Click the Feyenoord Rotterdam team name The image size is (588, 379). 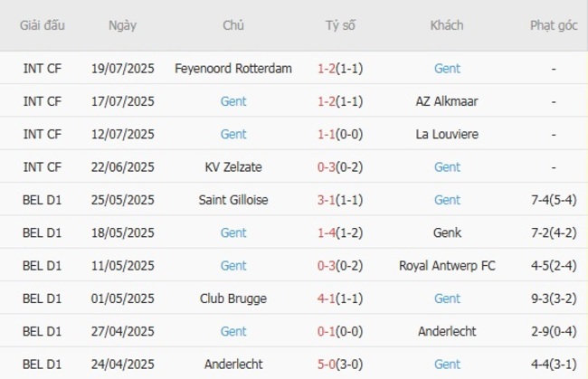[x=233, y=69]
